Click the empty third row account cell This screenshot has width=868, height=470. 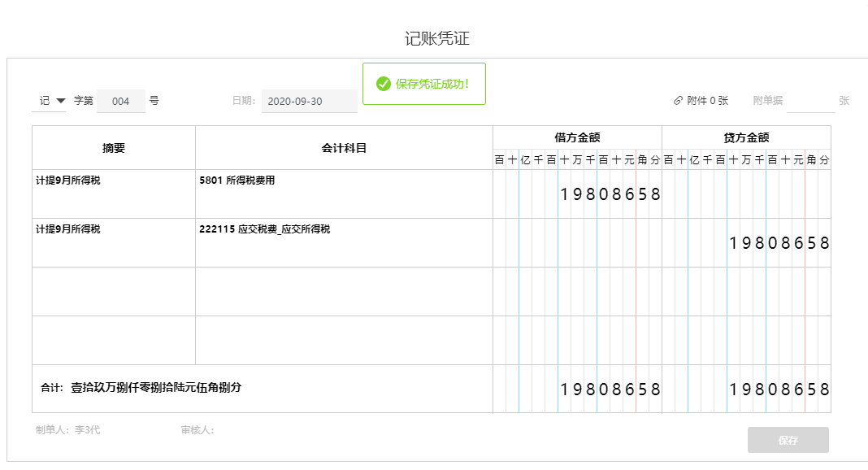pos(344,291)
